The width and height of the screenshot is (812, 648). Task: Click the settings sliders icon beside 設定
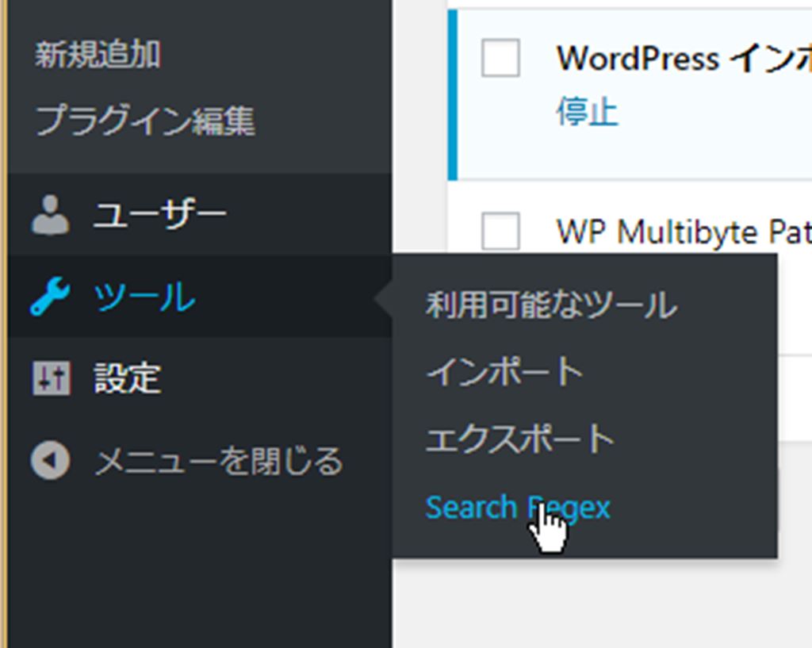pyautogui.click(x=51, y=378)
